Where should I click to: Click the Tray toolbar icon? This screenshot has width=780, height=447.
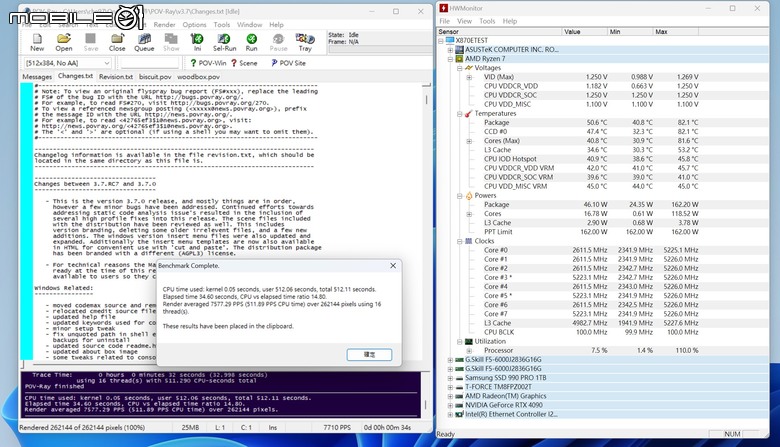[x=305, y=42]
